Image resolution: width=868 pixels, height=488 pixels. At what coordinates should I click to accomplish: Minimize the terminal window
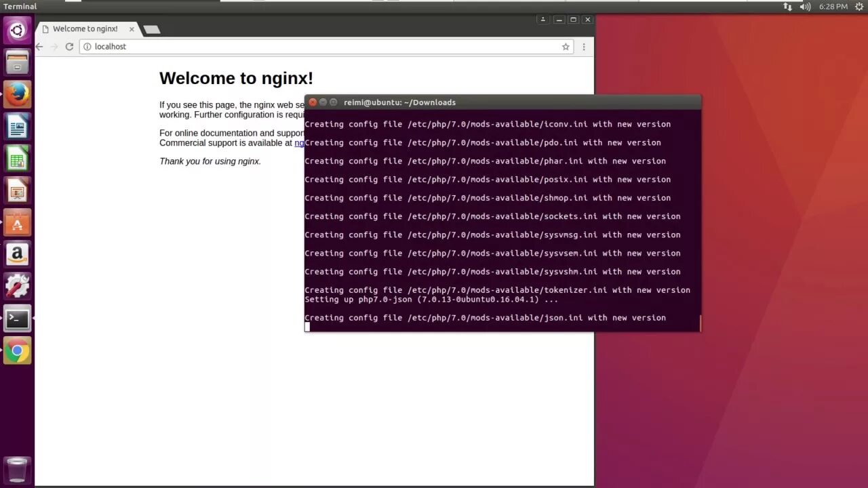point(323,102)
